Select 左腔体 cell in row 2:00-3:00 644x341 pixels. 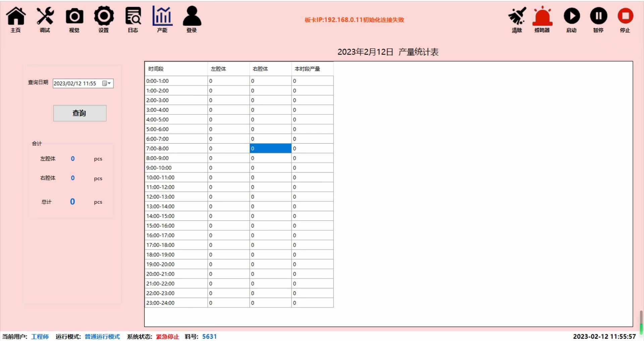pos(229,100)
